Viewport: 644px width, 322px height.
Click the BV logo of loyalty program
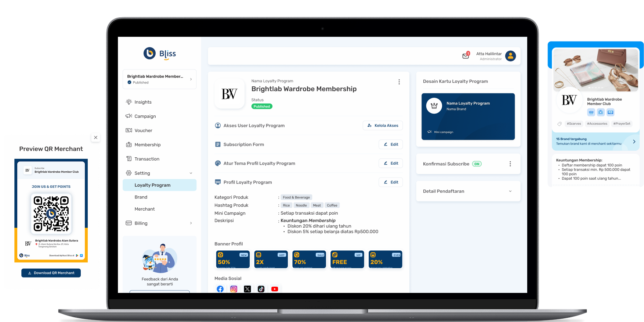coord(229,94)
